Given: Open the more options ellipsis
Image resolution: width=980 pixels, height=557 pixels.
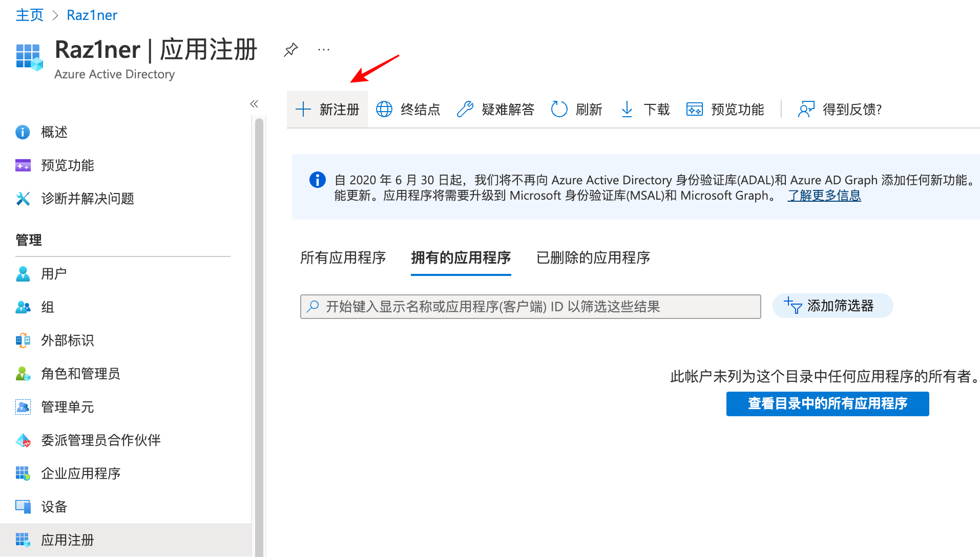Looking at the screenshot, I should [x=324, y=50].
